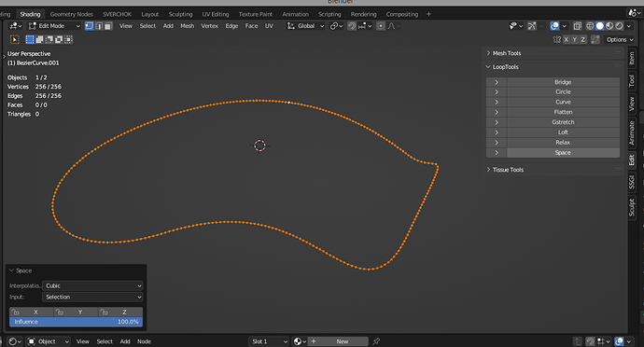Viewport: 644px width, 347px height.
Task: Expand the Flatten settings arrow
Action: (497, 112)
